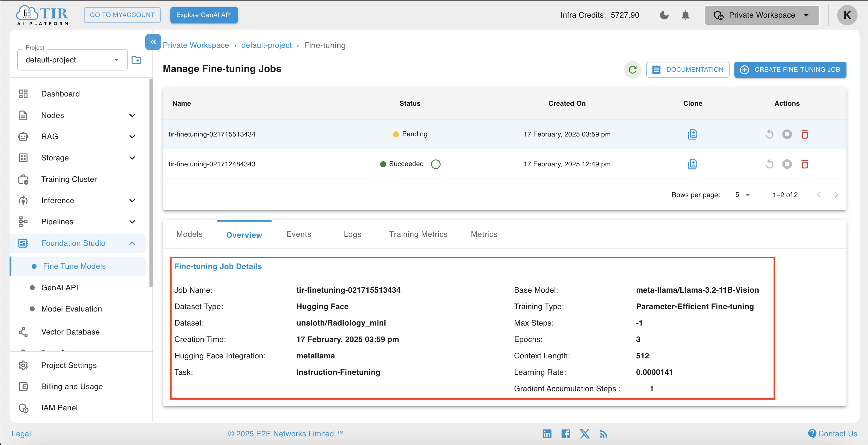Open LinkedIn footer icon
The image size is (868, 445).
pos(547,434)
